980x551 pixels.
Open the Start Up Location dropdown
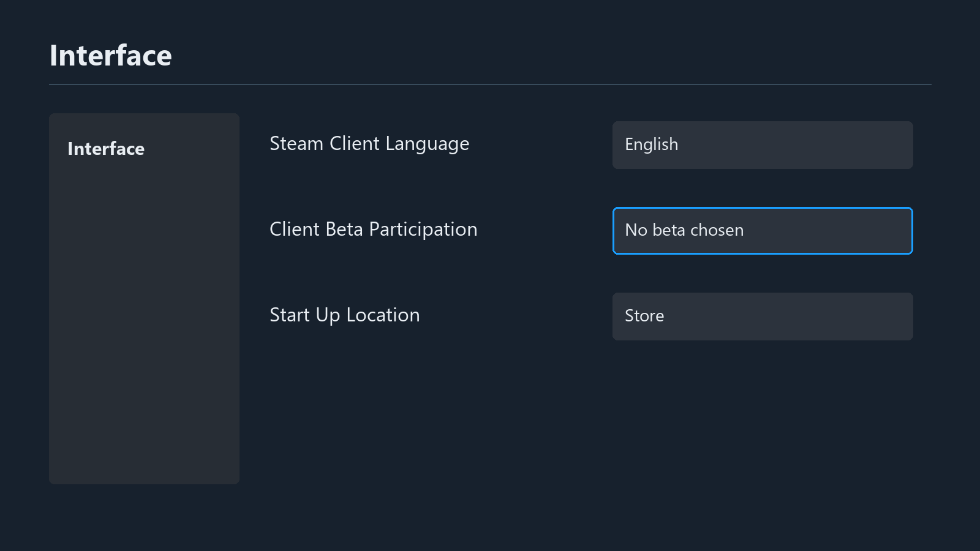pyautogui.click(x=763, y=317)
